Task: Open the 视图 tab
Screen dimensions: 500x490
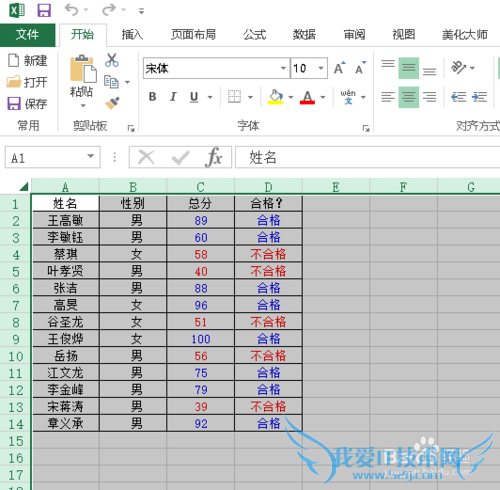Action: click(404, 35)
